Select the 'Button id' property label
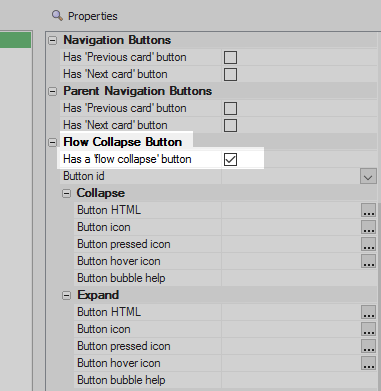 tap(84, 176)
